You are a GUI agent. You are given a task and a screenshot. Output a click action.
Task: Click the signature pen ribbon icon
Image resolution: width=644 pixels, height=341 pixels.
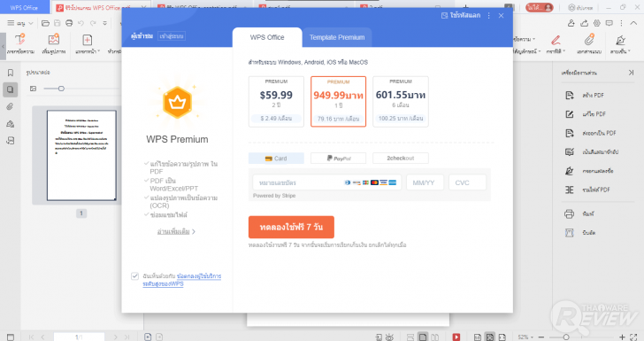tap(620, 40)
